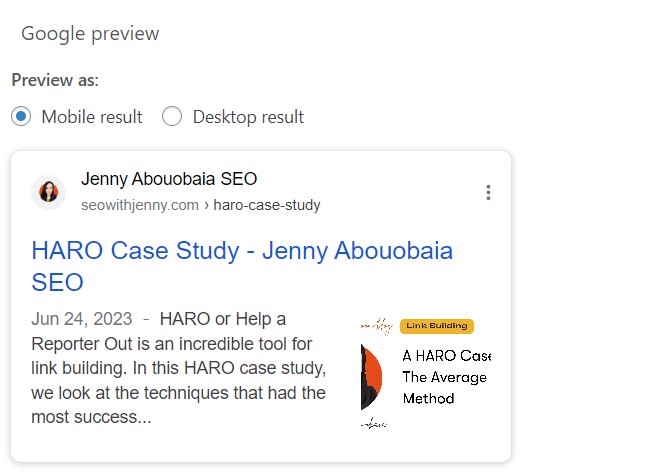Click the site name Jenny Abouobaia SEO

(169, 180)
